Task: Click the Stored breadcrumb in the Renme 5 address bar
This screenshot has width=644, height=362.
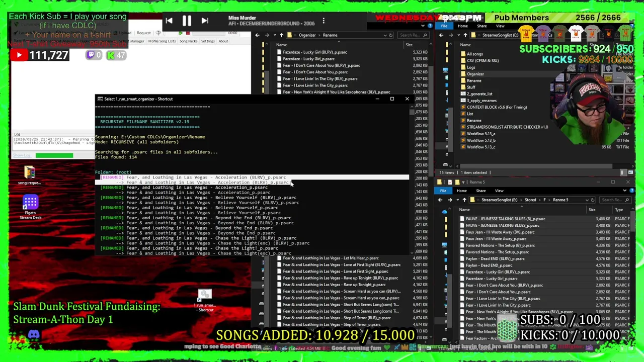Action: [530, 200]
